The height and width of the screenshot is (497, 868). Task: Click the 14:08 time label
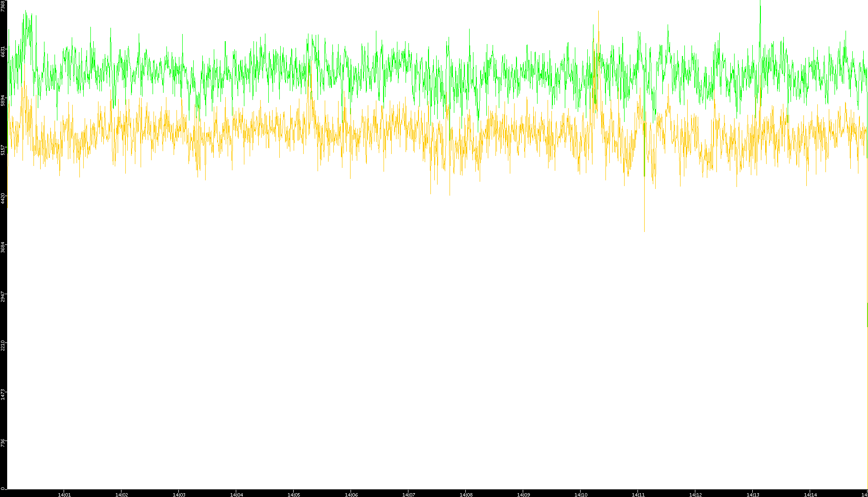[x=466, y=495]
